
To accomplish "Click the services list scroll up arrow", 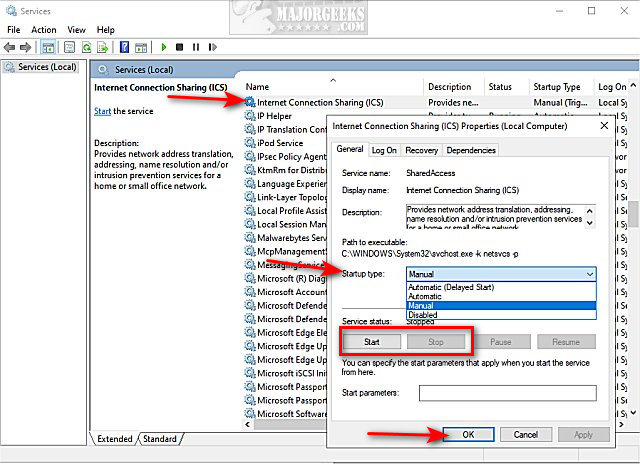I will click(633, 85).
